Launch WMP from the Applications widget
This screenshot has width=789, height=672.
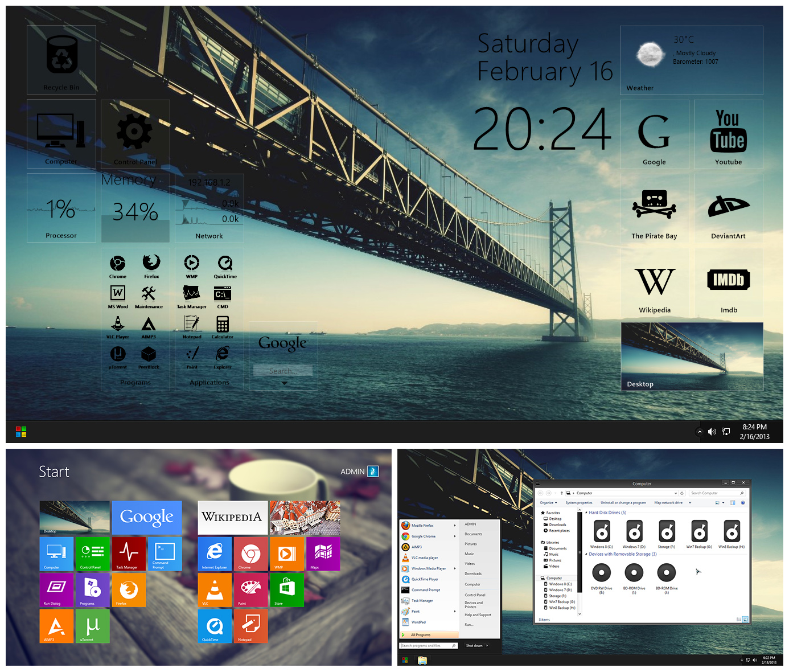192,266
